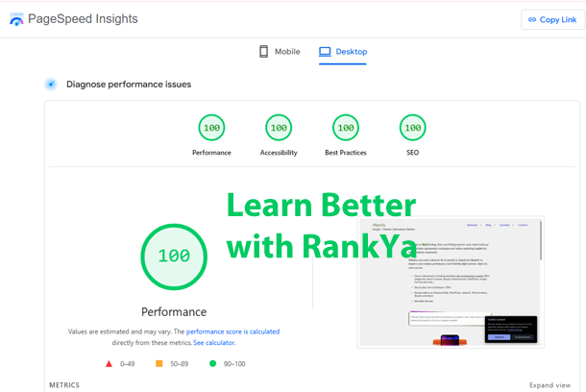
Task: Click the red triangle 0–49 legend icon
Action: 109,363
